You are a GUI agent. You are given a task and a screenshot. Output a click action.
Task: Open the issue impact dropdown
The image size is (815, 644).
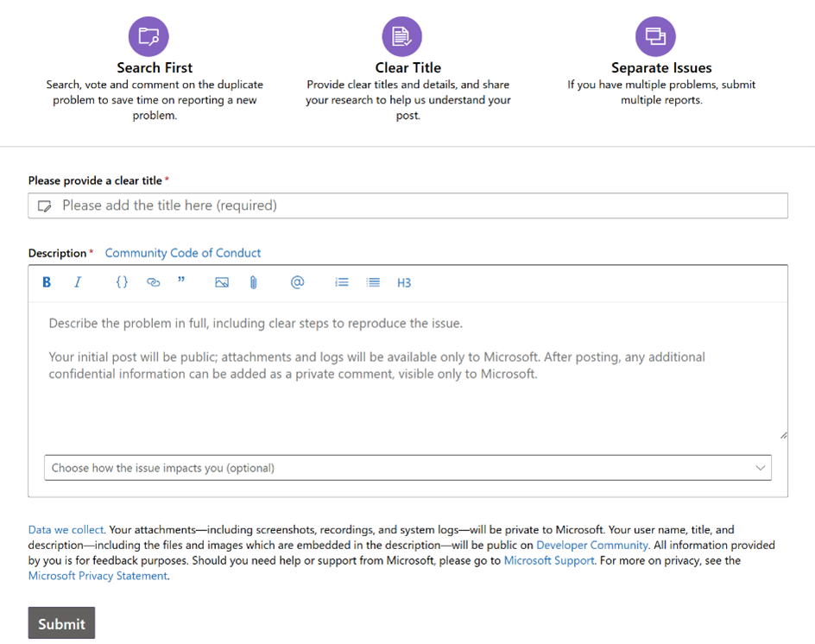(408, 468)
